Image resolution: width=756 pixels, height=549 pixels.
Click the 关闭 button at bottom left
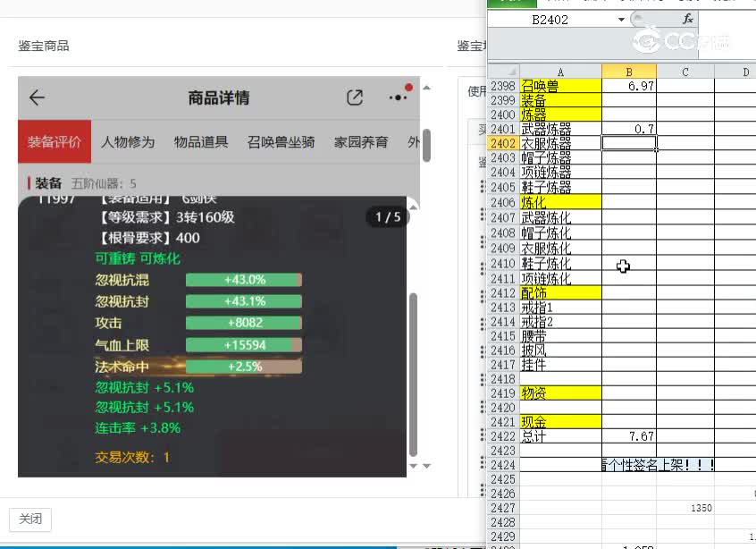click(29, 519)
